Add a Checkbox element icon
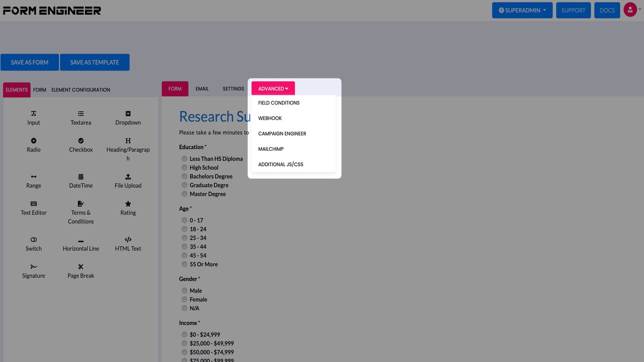 tap(81, 141)
